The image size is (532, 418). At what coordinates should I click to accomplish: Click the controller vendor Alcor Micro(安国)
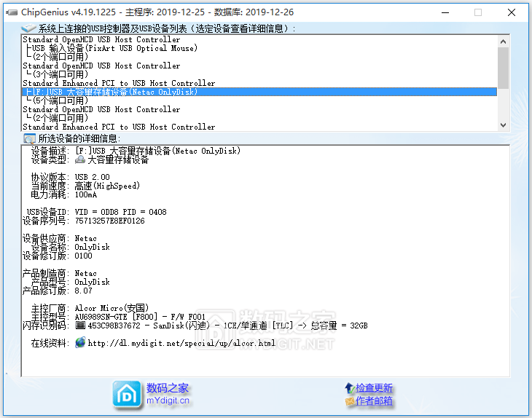point(112,308)
